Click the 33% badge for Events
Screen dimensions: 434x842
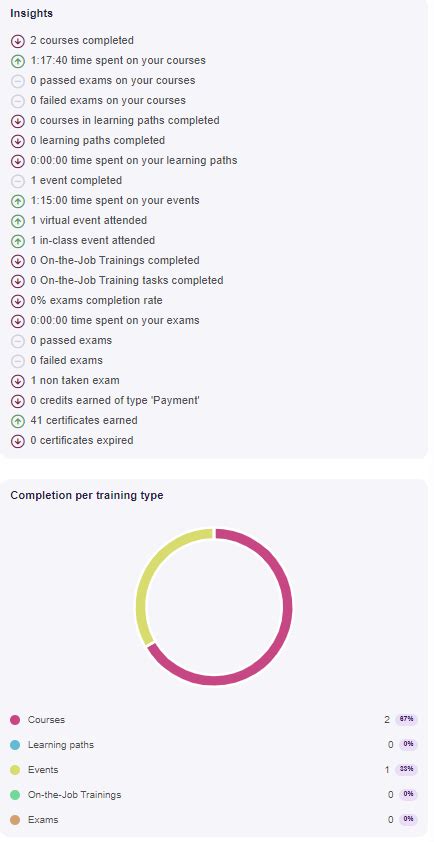[407, 770]
